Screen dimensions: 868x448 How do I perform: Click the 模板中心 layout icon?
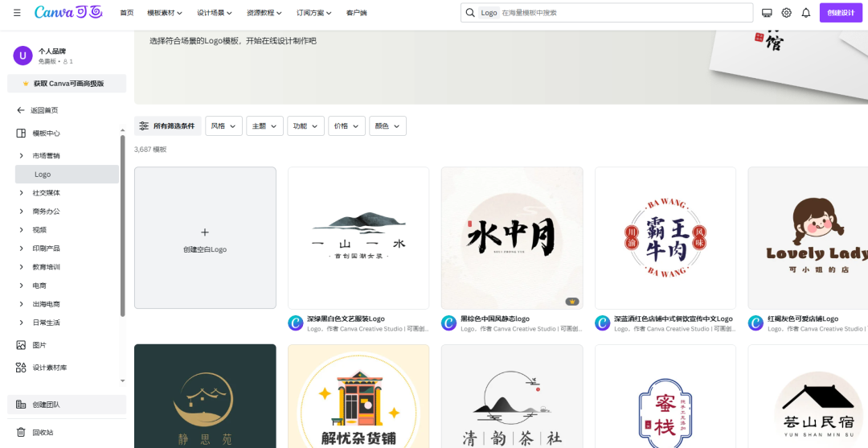click(20, 134)
